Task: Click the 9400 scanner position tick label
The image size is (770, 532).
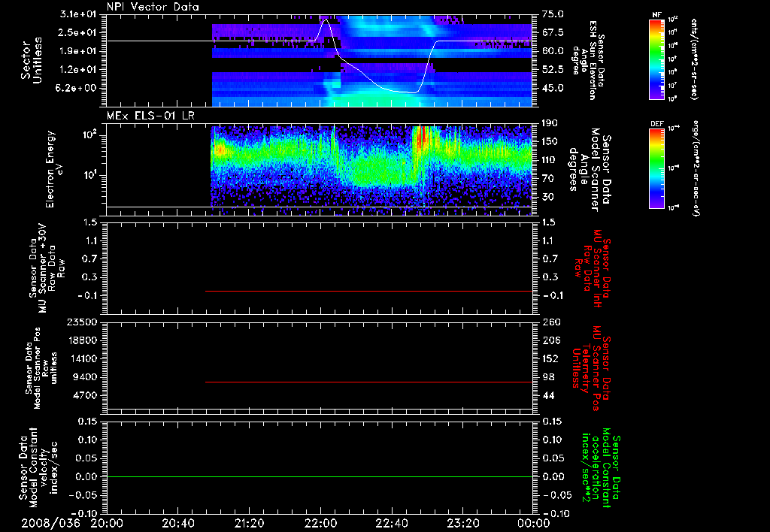Action: click(x=86, y=377)
